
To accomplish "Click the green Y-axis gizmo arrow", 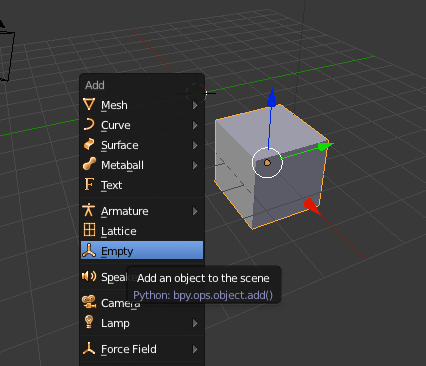I will [325, 146].
